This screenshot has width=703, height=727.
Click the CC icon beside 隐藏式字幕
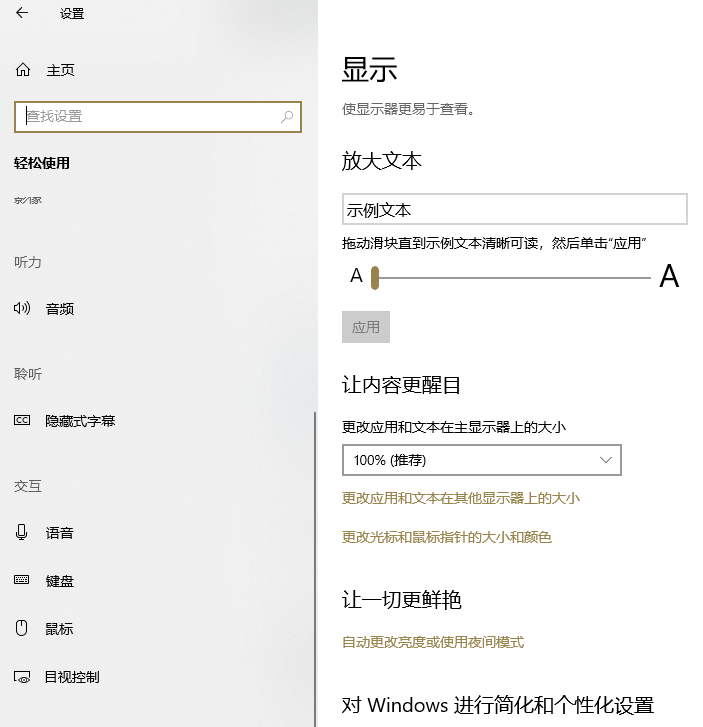coord(22,421)
